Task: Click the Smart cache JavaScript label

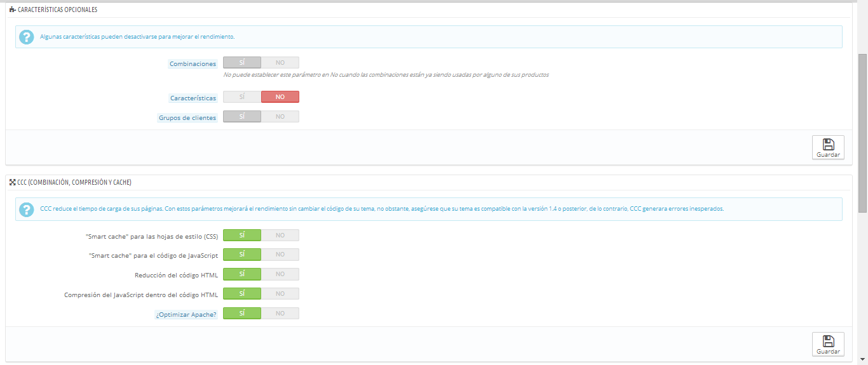Action: 153,255
